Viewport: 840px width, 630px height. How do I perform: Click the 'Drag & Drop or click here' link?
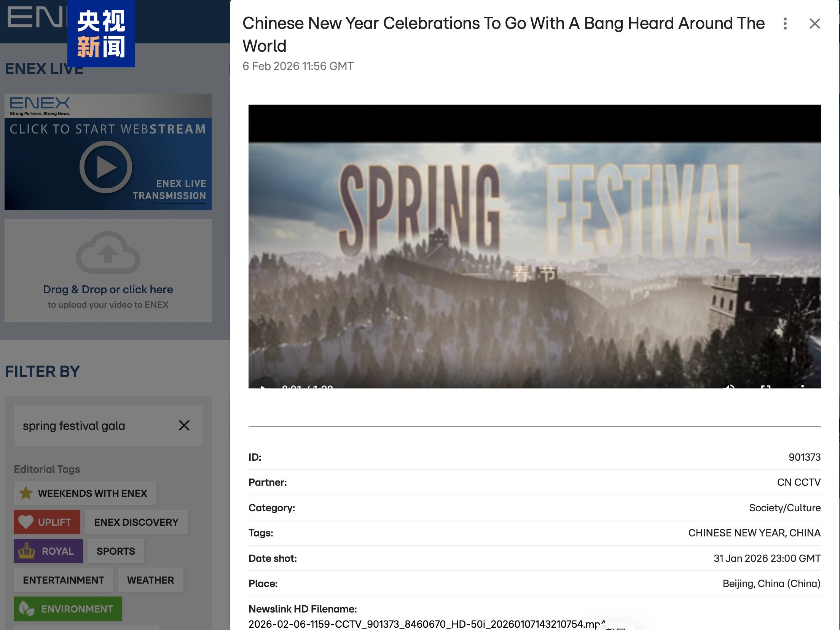tap(108, 290)
